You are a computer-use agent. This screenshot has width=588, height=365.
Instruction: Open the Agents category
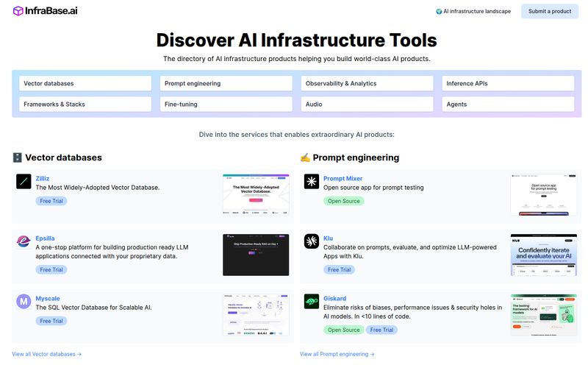pyautogui.click(x=508, y=104)
